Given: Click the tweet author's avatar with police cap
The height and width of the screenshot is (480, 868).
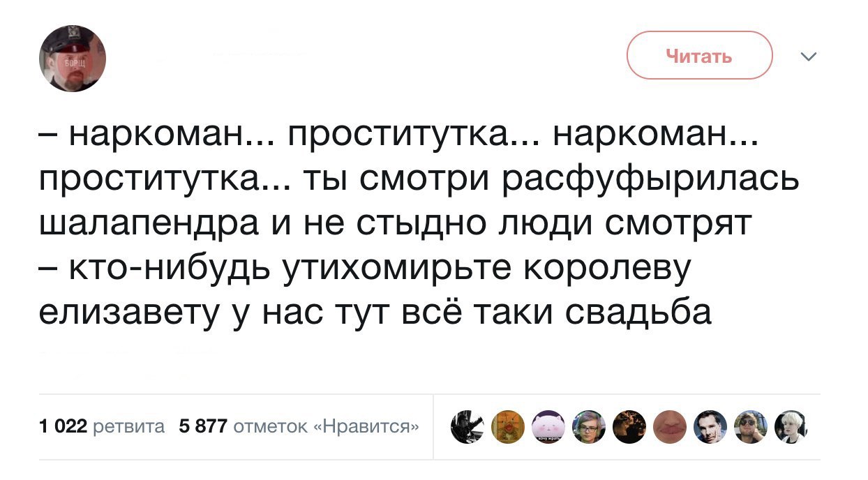Looking at the screenshot, I should (x=72, y=59).
